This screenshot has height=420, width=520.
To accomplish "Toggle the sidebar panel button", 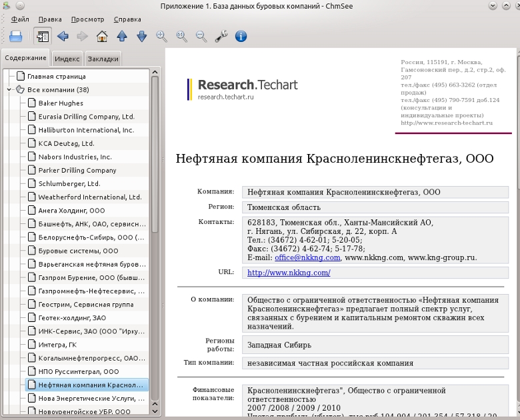I will click(x=43, y=36).
